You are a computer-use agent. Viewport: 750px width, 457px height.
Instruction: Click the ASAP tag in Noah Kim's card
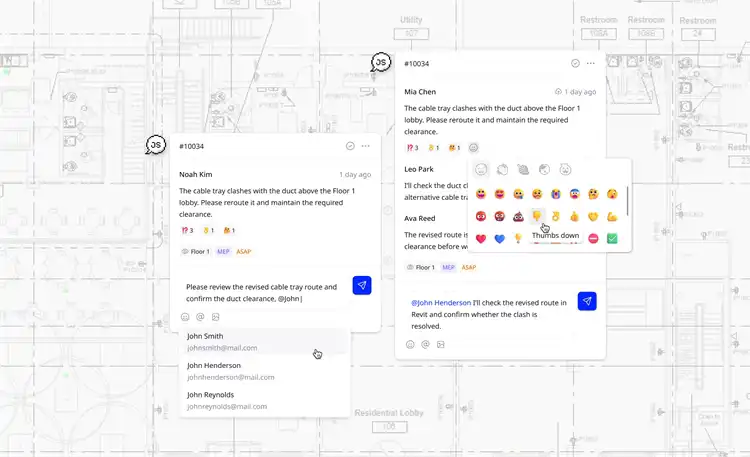click(243, 251)
